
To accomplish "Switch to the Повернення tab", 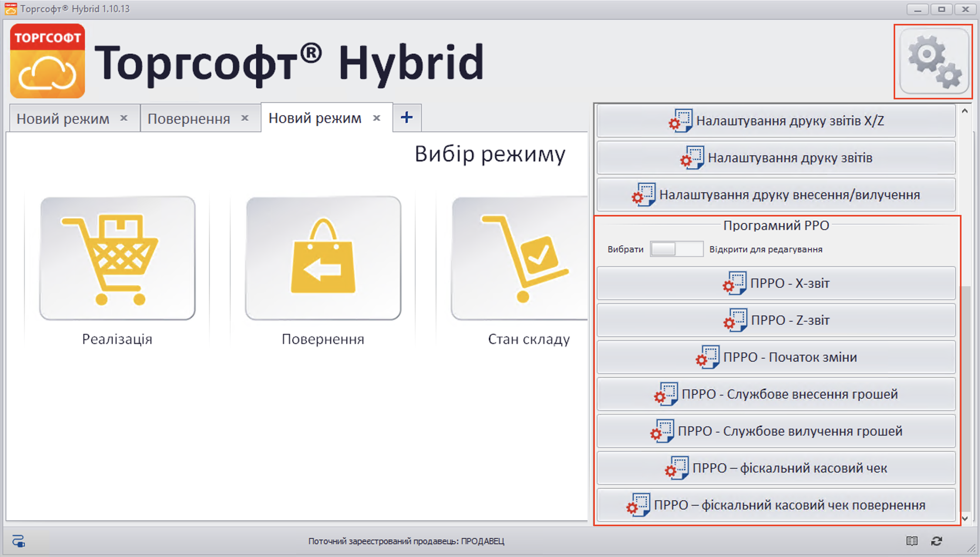I will coord(189,119).
